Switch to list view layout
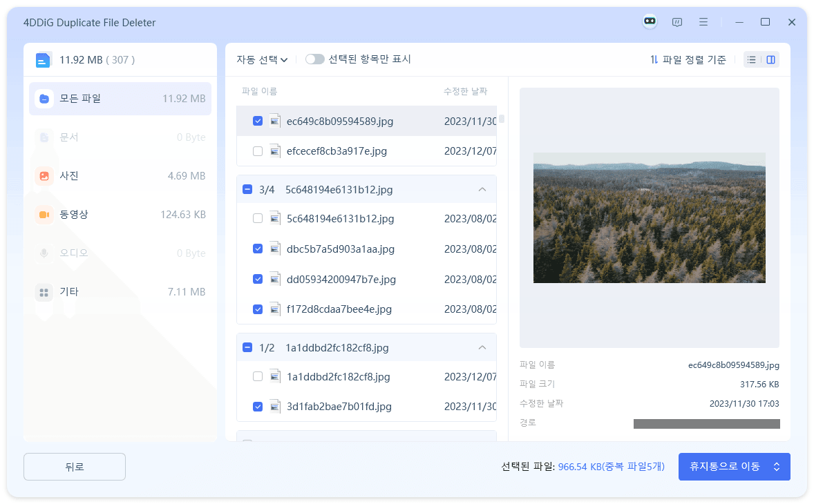814x504 pixels. 751,59
